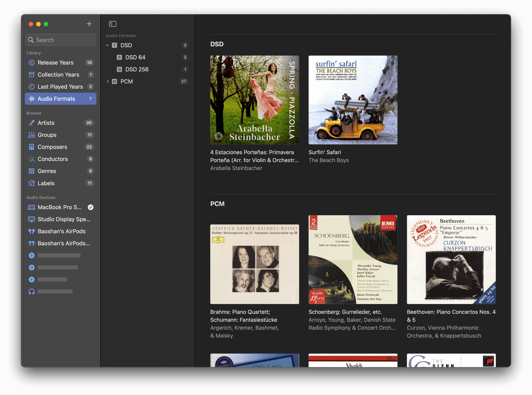Open Surfin' Safari album cover
Viewport: 532px width, 395px height.
pyautogui.click(x=353, y=100)
